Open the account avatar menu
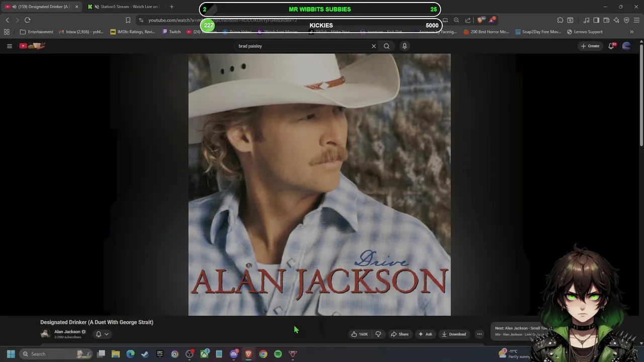The image size is (644, 362). point(626,46)
